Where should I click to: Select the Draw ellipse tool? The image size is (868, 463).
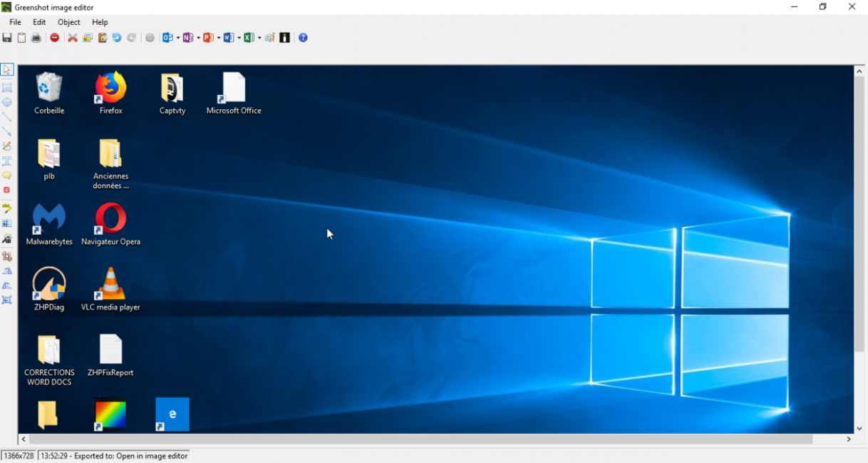tap(7, 103)
